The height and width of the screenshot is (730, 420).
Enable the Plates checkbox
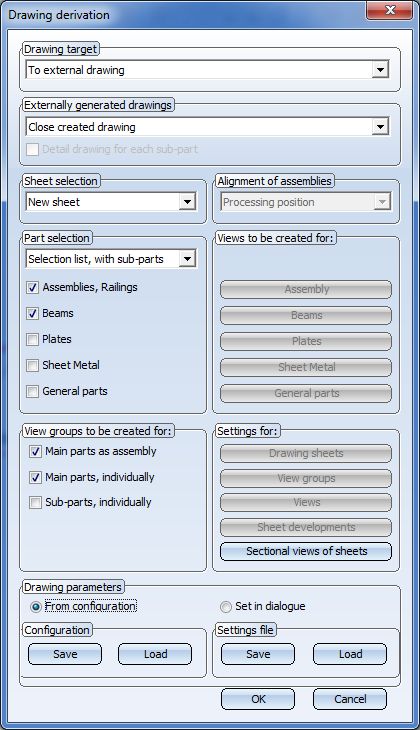(x=32, y=339)
